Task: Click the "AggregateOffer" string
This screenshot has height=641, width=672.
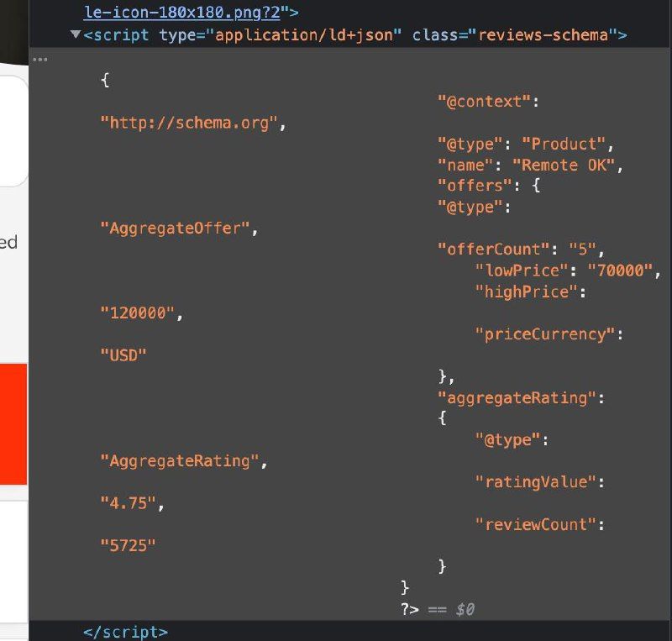Action: click(175, 229)
